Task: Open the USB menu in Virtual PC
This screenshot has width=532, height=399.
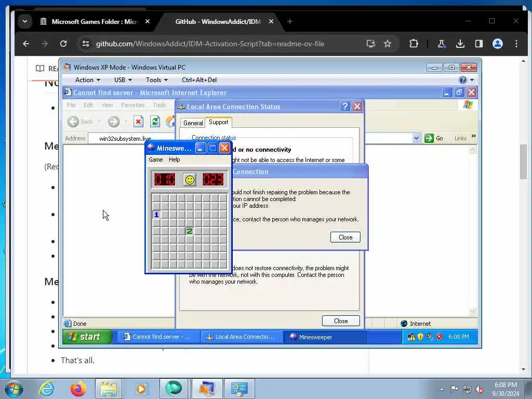Action: (x=123, y=80)
